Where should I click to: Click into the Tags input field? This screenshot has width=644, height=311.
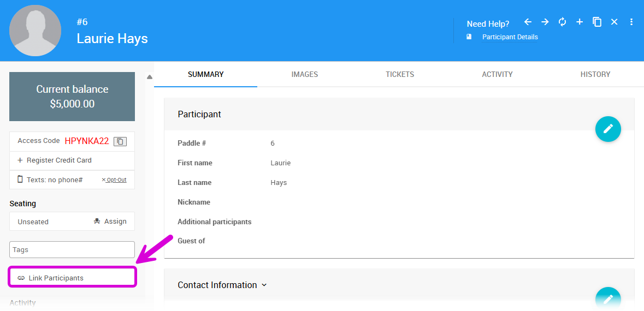click(x=72, y=250)
